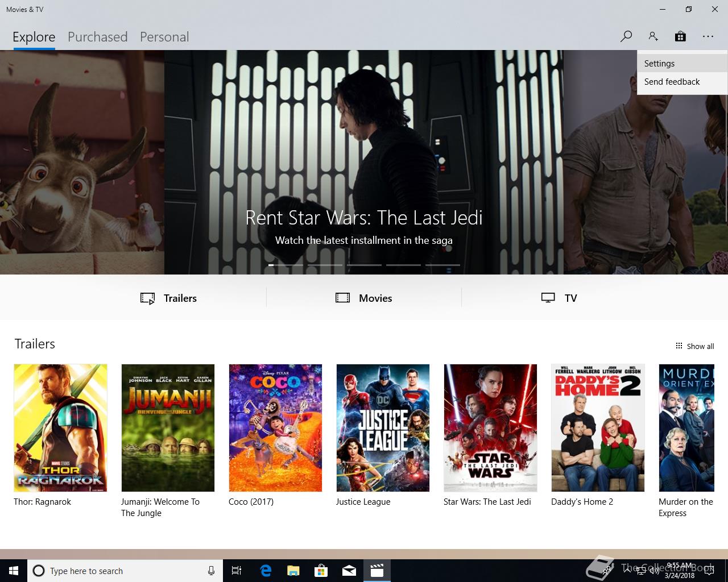The image size is (728, 582).
Task: Open Task View from taskbar
Action: pyautogui.click(x=237, y=571)
